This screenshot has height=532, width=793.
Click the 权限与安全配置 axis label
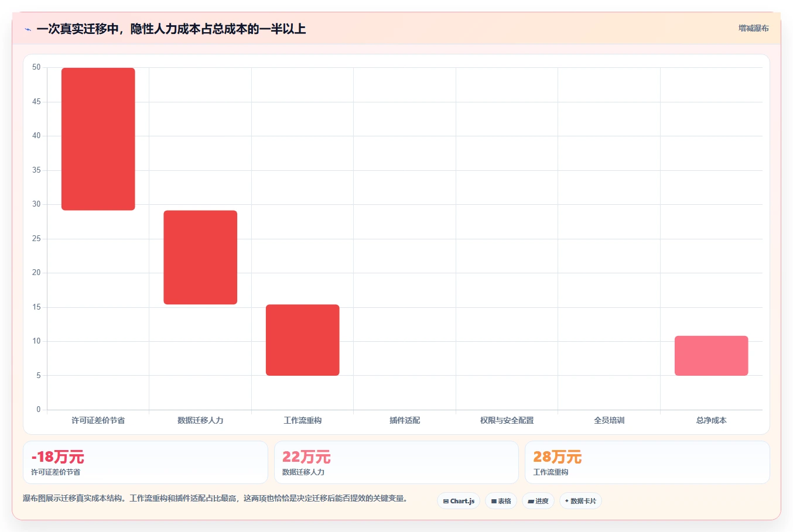point(507,420)
